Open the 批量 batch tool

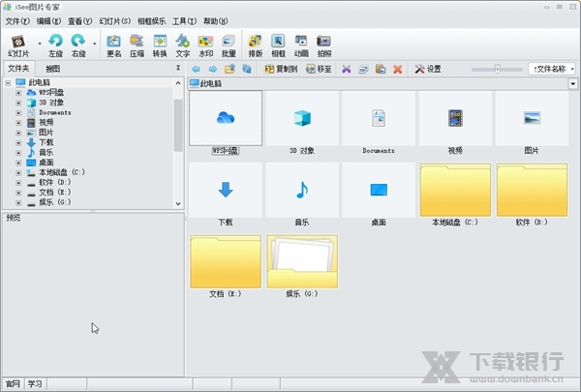click(x=229, y=45)
